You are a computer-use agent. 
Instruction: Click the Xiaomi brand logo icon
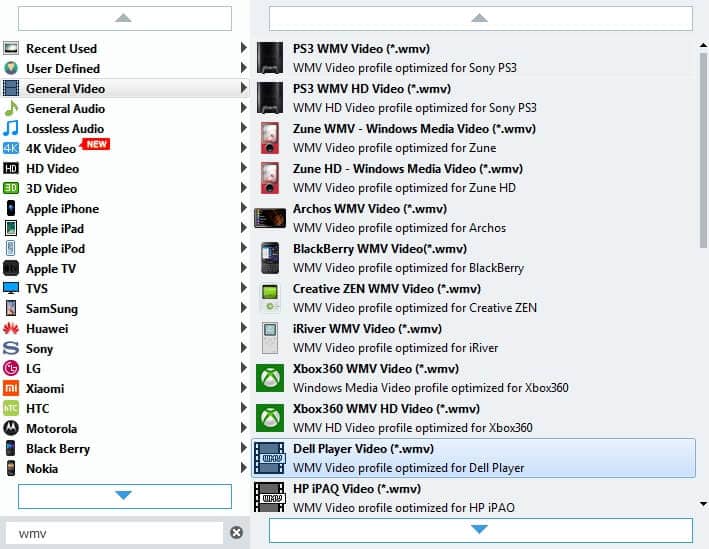[x=11, y=389]
